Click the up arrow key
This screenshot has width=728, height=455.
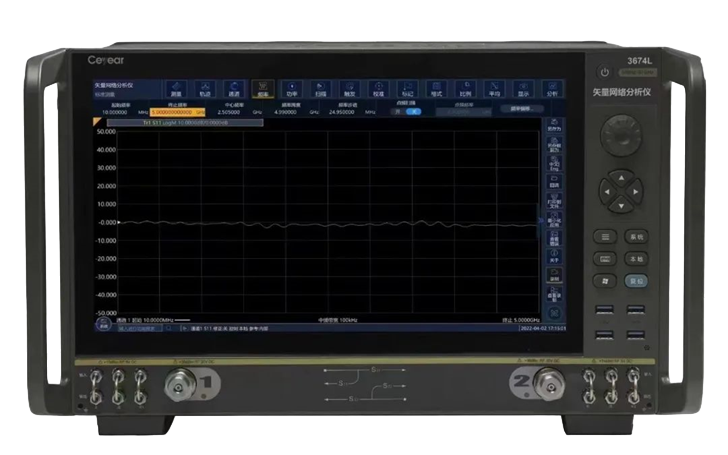621,177
